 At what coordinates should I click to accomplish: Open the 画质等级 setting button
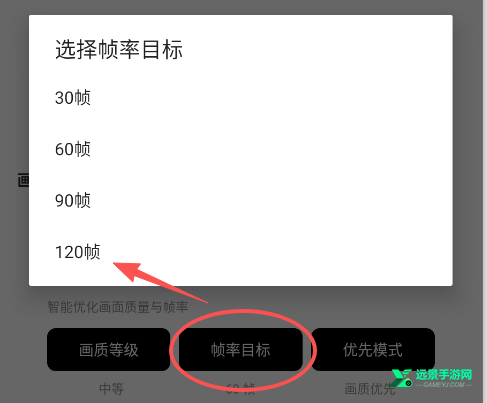109,350
